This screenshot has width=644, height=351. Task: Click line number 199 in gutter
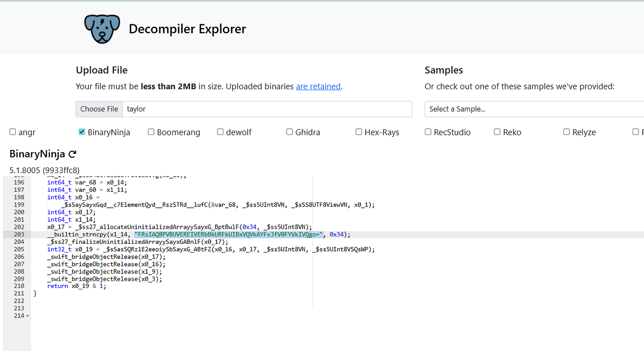19,205
